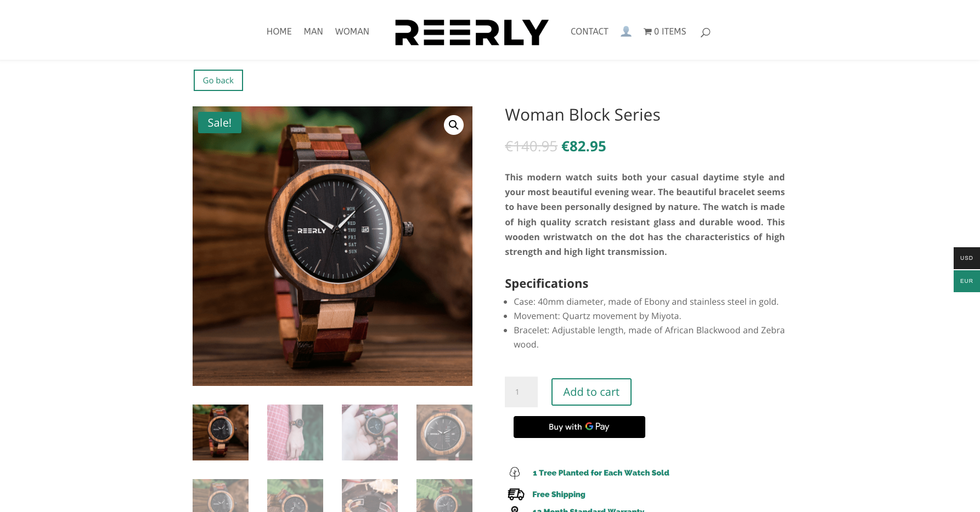Viewport: 980px width, 512px height.
Task: Click the Go back button
Action: click(218, 80)
